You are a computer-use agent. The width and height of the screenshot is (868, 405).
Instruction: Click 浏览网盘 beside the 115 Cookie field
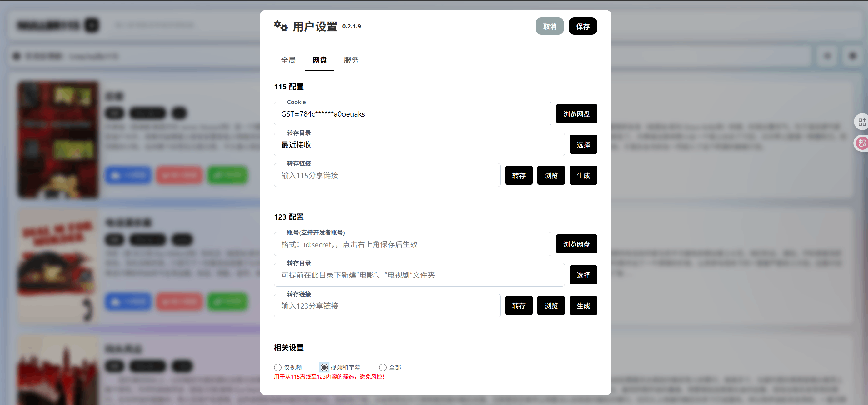tap(576, 114)
